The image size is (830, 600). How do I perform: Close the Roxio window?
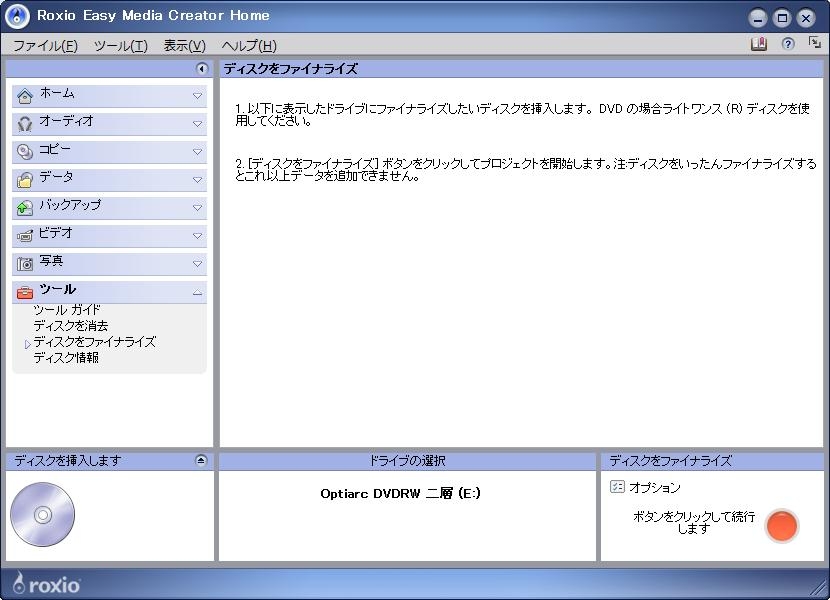[806, 19]
